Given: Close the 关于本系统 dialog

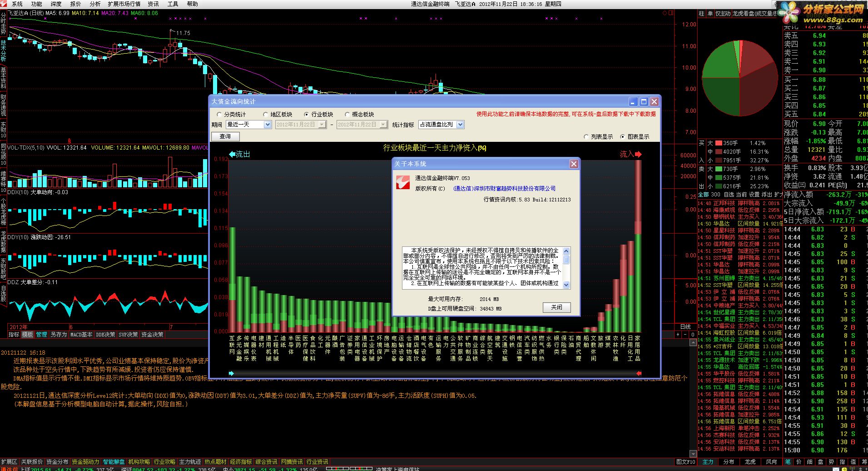Looking at the screenshot, I should pos(574,164).
